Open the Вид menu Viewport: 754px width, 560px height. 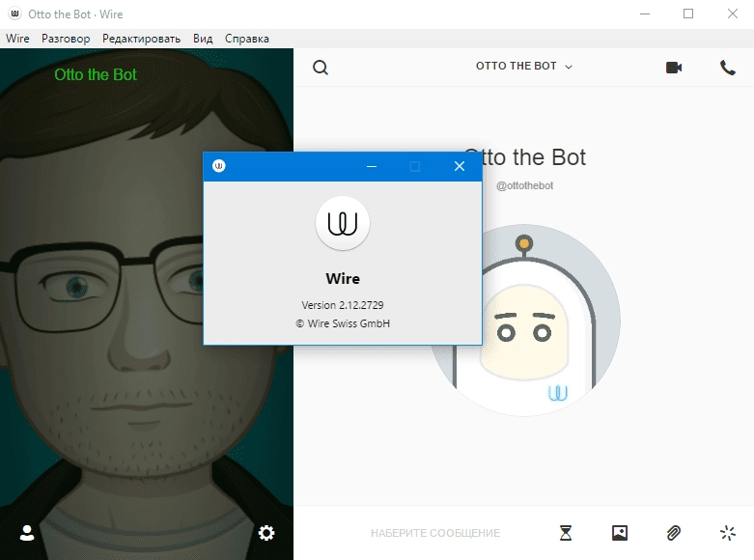(203, 39)
